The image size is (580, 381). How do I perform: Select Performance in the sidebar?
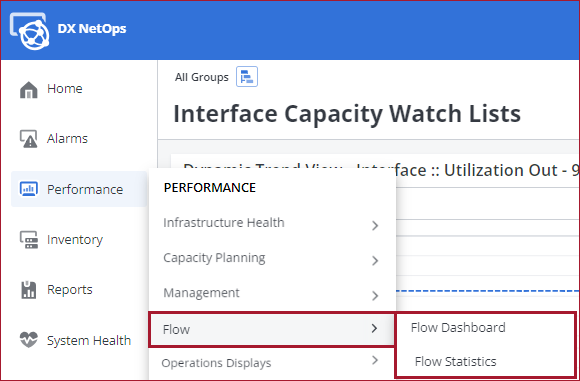79,189
